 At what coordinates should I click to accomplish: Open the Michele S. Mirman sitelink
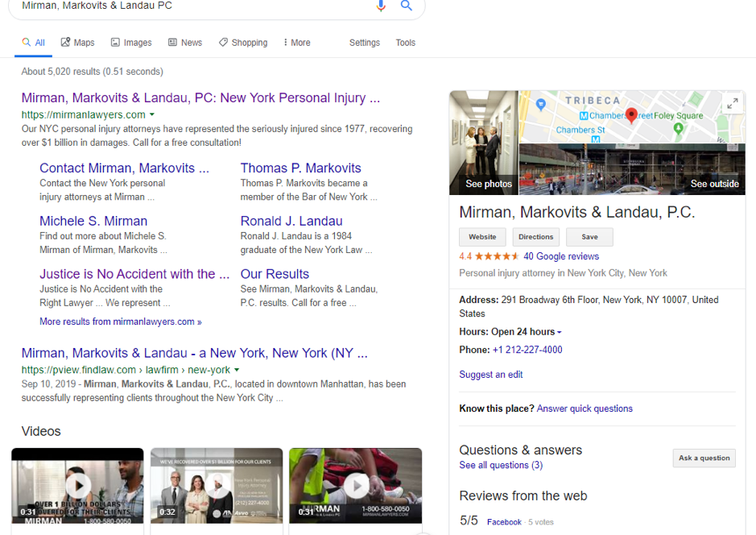tap(93, 221)
